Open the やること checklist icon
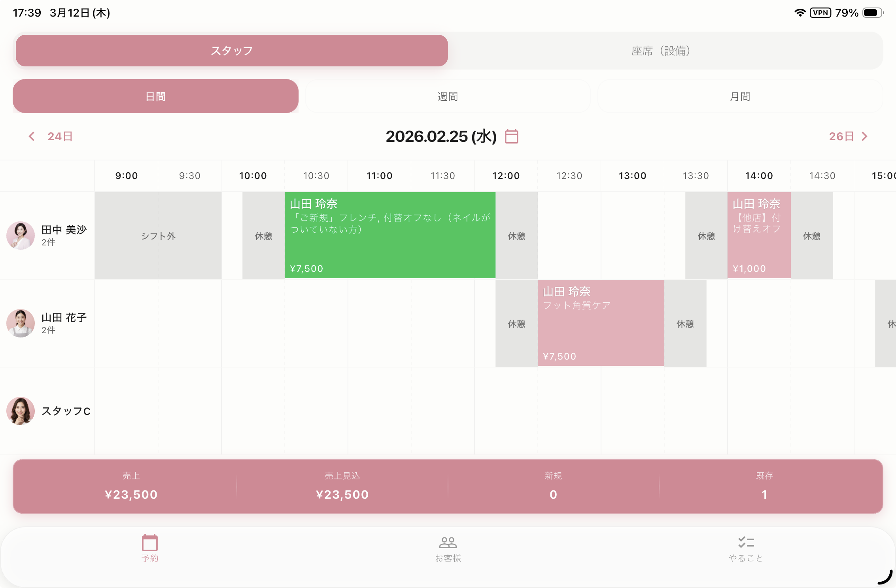This screenshot has height=588, width=896. pyautogui.click(x=746, y=543)
